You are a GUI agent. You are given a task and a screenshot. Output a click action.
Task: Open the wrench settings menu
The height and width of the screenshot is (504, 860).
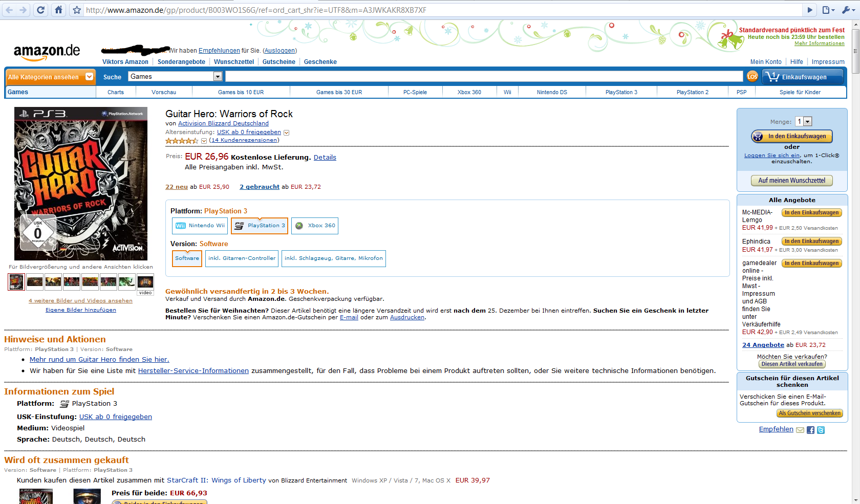848,10
